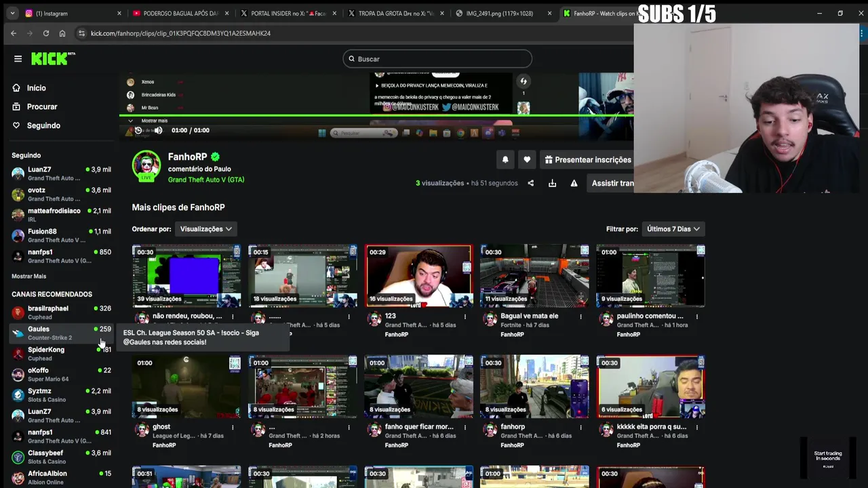This screenshot has width=868, height=488.
Task: Open Gaules recommended channel
Action: pyautogui.click(x=61, y=333)
